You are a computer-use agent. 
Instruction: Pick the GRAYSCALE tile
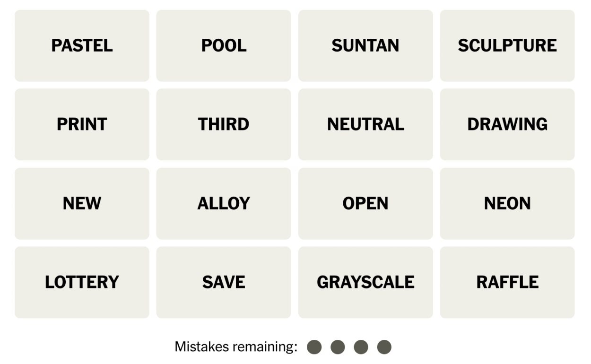365,282
